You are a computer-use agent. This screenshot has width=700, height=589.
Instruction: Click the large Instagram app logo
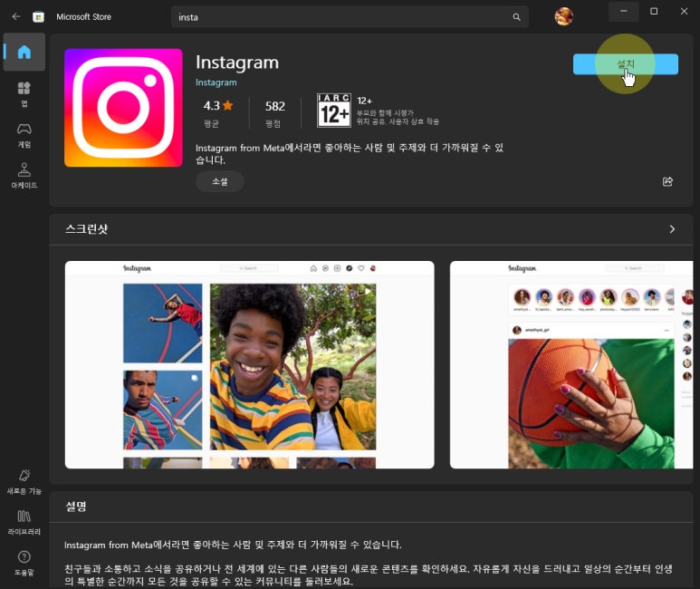click(123, 108)
